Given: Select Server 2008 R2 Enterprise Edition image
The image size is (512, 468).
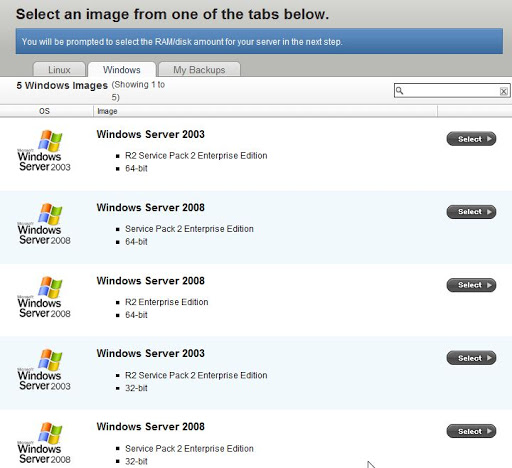Looking at the screenshot, I should coord(471,285).
